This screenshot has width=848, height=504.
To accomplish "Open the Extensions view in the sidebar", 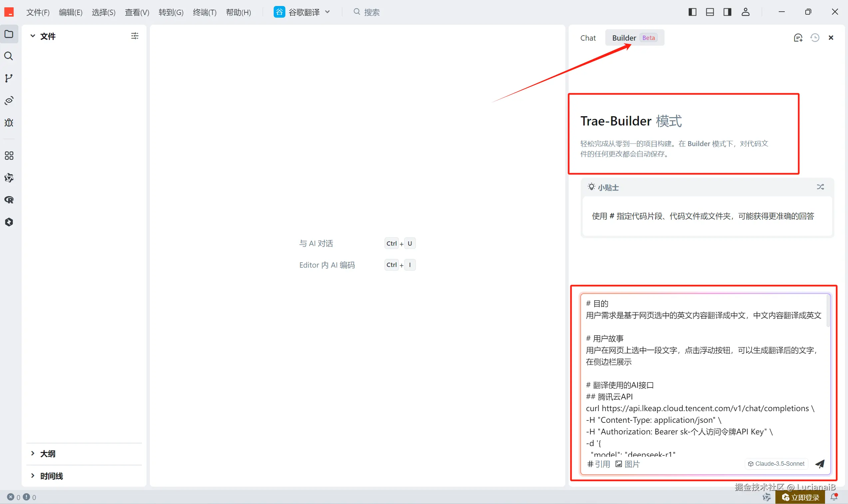I will pyautogui.click(x=9, y=155).
